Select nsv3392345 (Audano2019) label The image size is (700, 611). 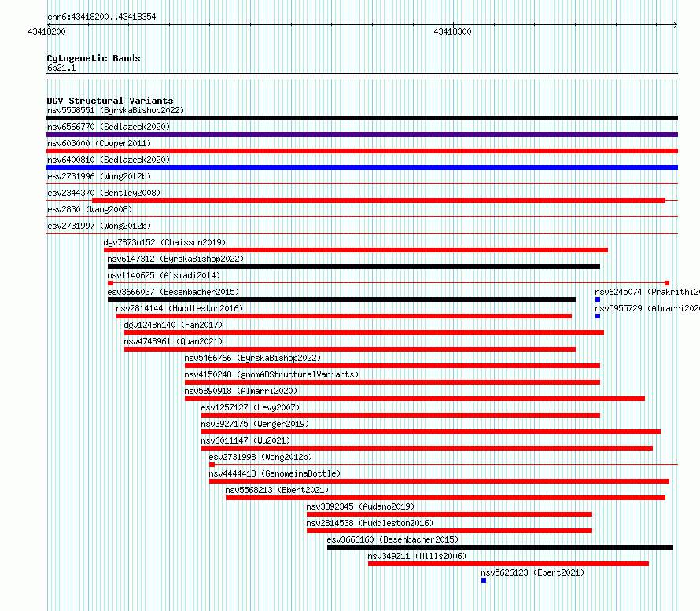click(x=360, y=506)
